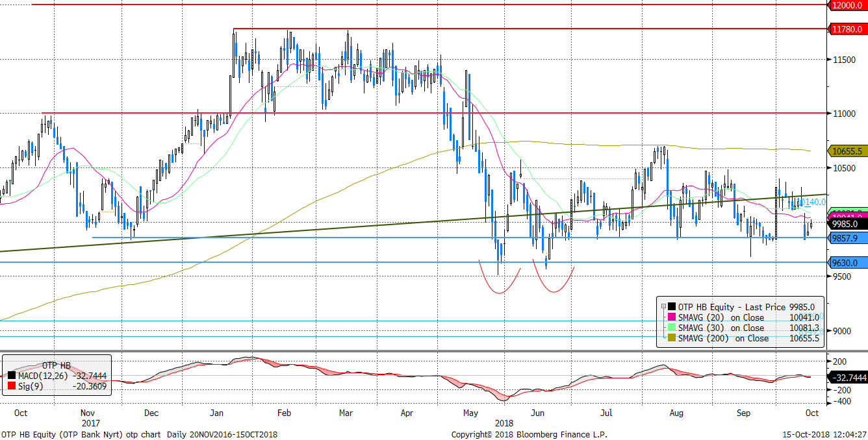Viewport: 868px width, 440px height.
Task: Click the Dec month label
Action: [x=151, y=413]
